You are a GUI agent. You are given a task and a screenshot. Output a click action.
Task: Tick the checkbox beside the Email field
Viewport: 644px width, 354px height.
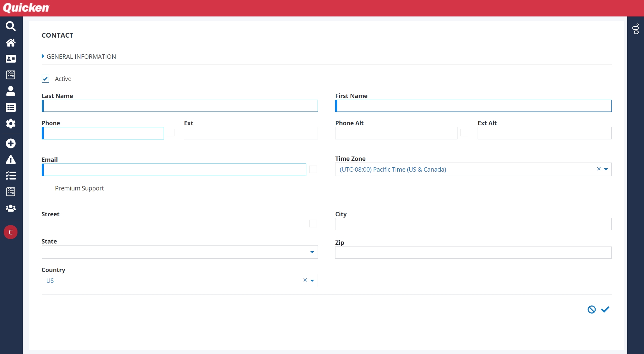pyautogui.click(x=313, y=169)
